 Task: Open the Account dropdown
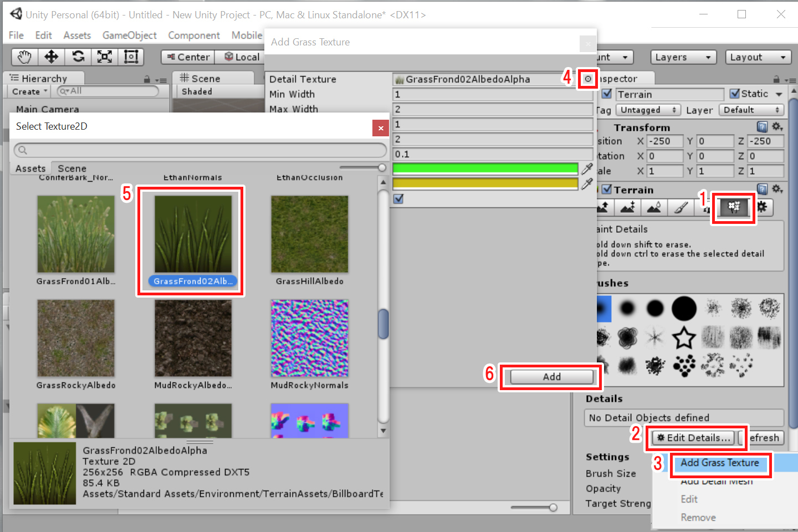tap(615, 57)
